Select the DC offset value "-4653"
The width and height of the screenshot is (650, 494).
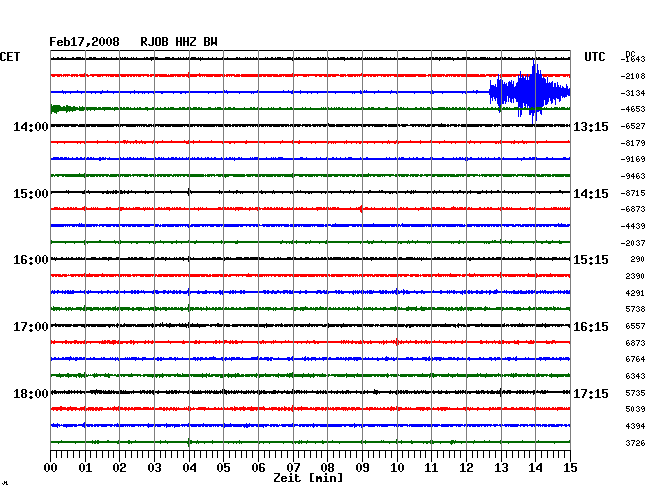633,109
